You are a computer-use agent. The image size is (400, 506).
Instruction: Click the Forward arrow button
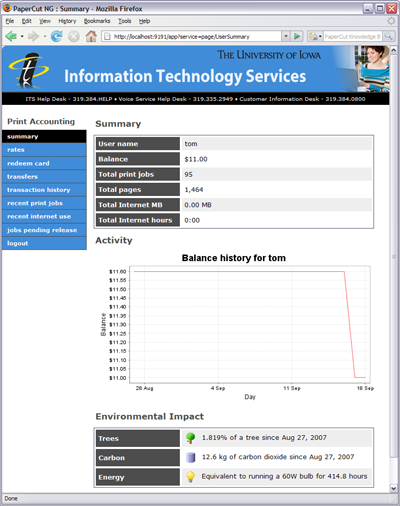click(x=33, y=36)
